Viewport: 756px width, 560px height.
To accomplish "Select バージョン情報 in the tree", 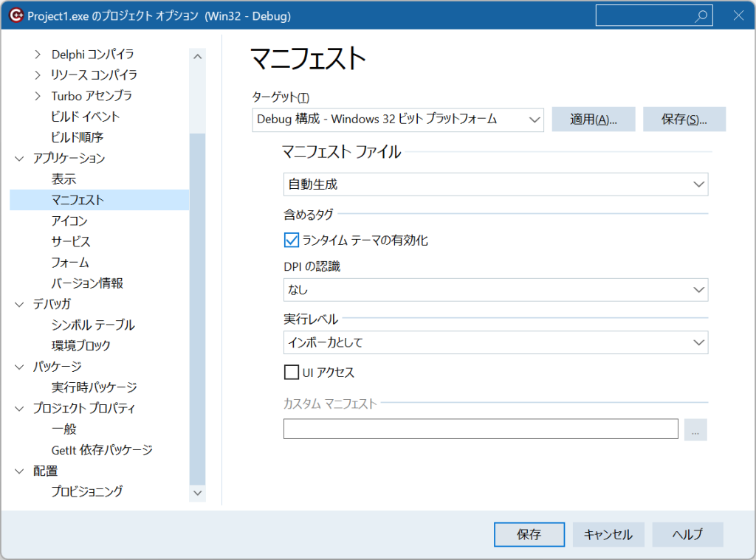I will click(87, 283).
